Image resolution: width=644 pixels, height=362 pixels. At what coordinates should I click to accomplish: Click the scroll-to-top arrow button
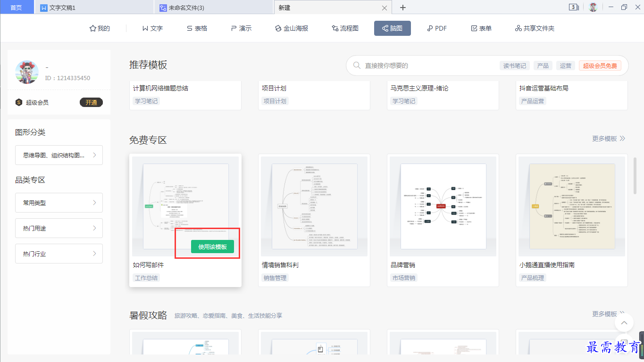pyautogui.click(x=624, y=323)
